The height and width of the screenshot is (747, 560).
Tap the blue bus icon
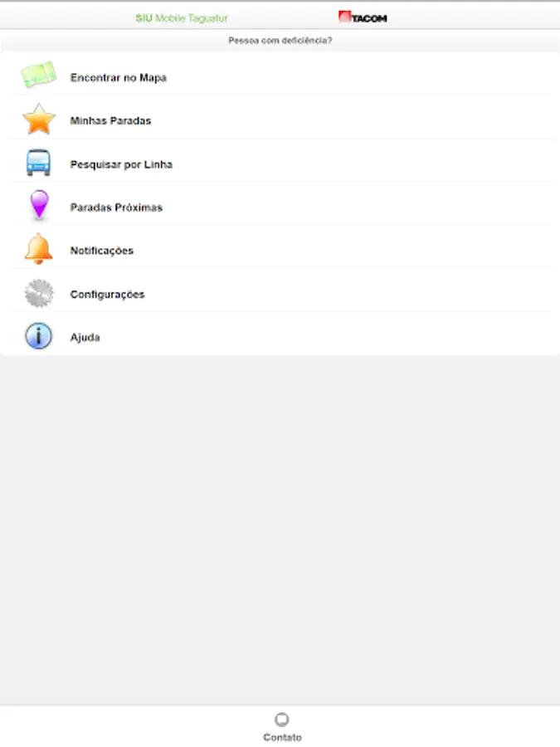38,163
